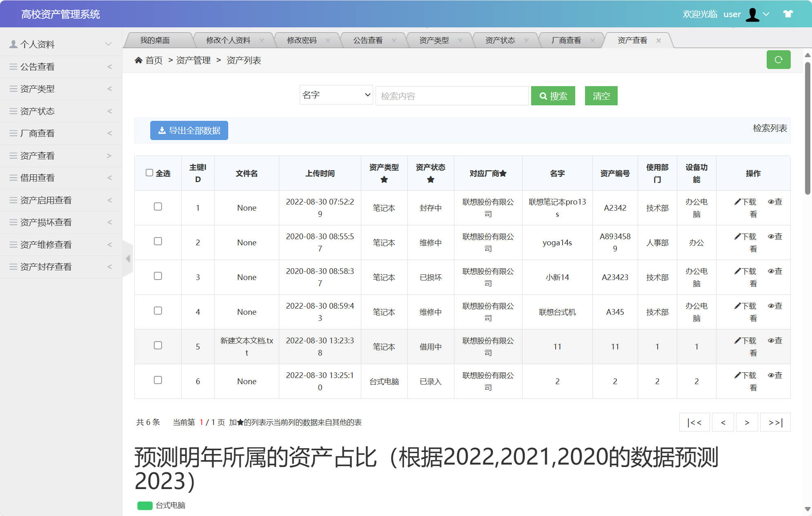Expand the 借用查看 sidebar section
This screenshot has width=812, height=516.
coord(61,178)
